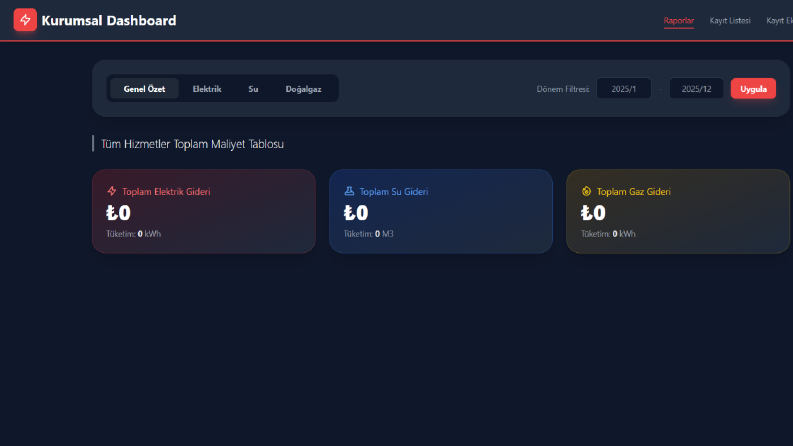The height and width of the screenshot is (446, 793).
Task: Open Raporlar in the top navigation
Action: [x=679, y=20]
